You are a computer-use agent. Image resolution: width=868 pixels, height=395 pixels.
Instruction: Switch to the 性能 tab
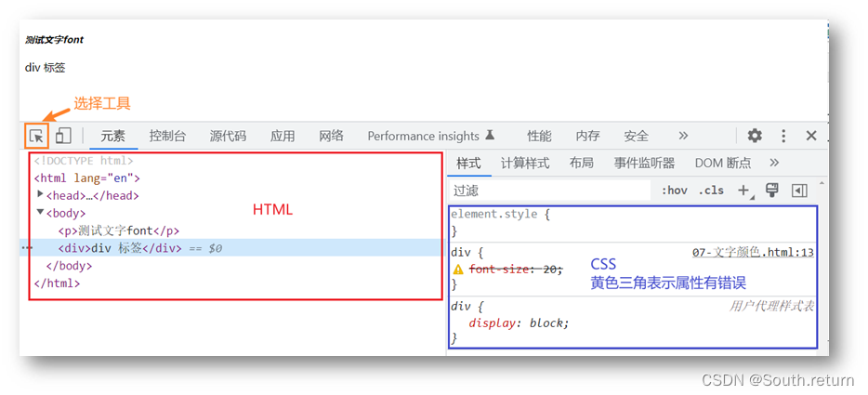[539, 137]
